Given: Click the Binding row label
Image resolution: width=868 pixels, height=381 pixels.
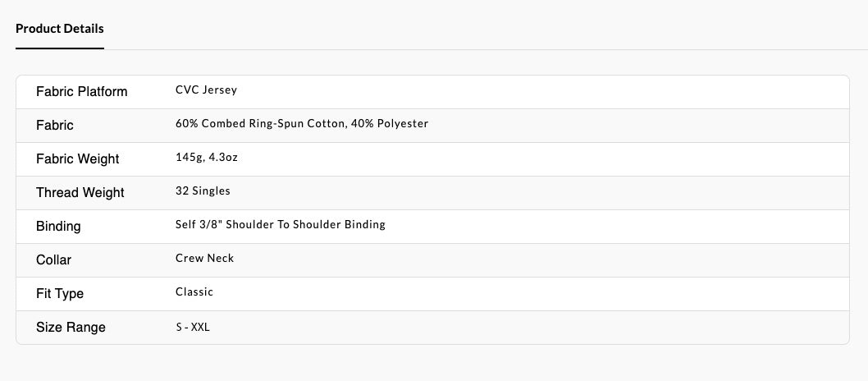Looking at the screenshot, I should [58, 227].
